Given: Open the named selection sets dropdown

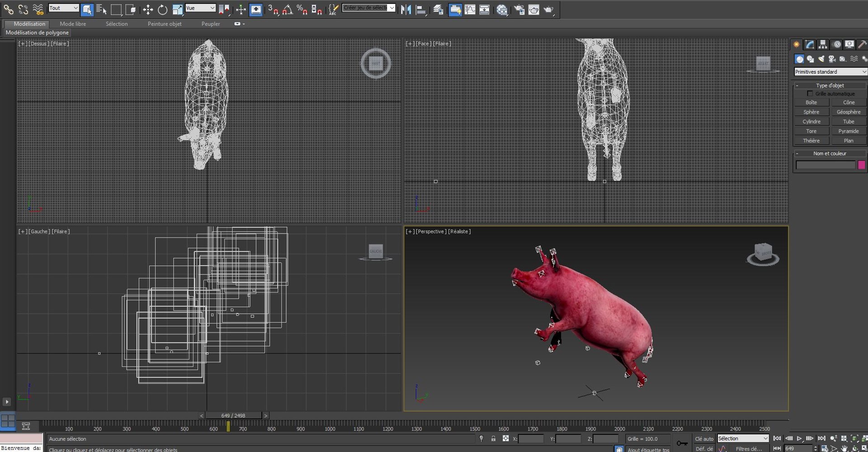Looking at the screenshot, I should pyautogui.click(x=368, y=8).
